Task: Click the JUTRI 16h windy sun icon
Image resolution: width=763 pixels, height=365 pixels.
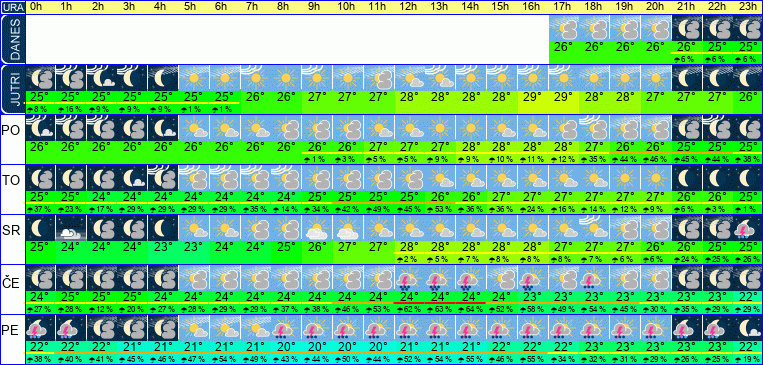Action: tap(533, 78)
